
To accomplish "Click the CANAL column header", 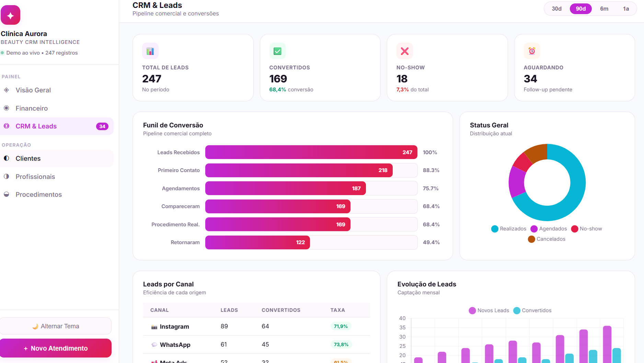I will 159,310.
